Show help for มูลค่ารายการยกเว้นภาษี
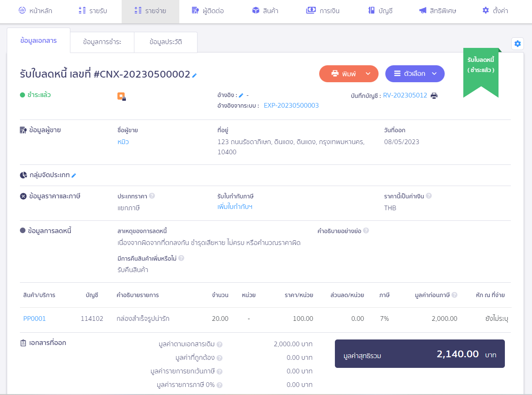Viewport: 532px width, 395px height. coord(220,372)
